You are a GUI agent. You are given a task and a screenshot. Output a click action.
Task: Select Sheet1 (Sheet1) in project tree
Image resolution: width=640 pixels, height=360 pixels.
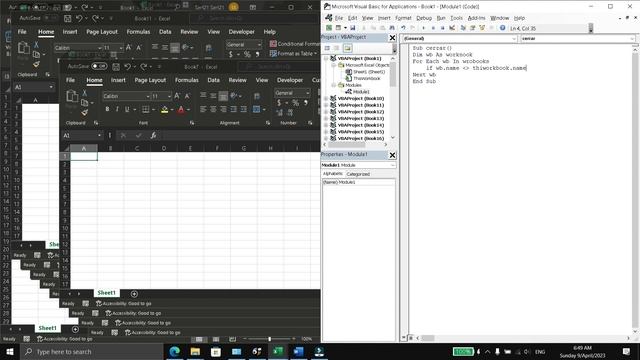[x=369, y=72]
